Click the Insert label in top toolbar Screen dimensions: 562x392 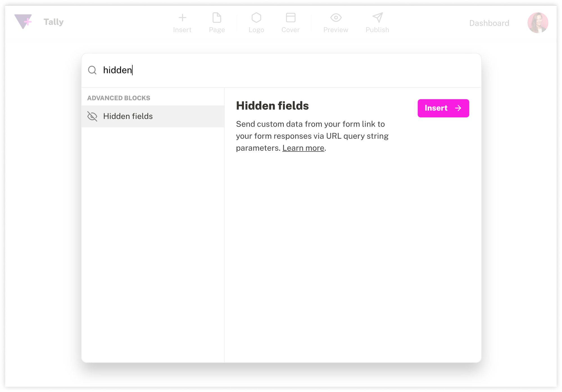click(182, 30)
